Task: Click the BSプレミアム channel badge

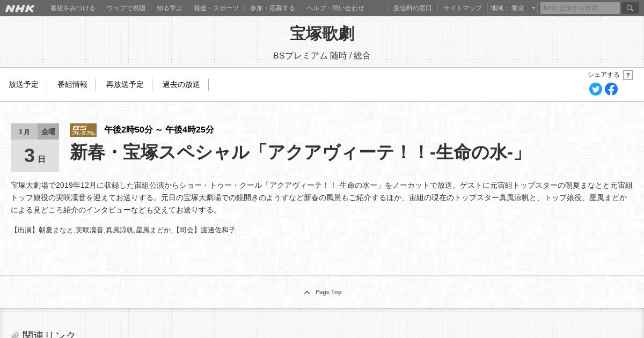Action: pos(83,130)
